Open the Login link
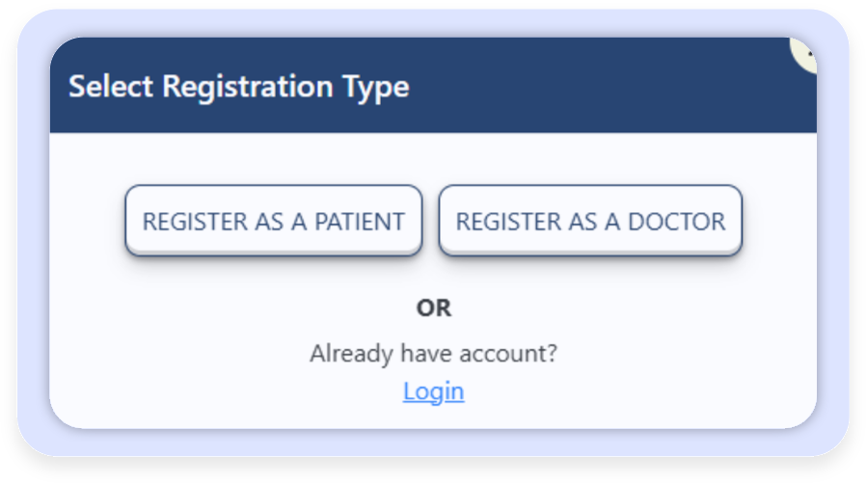Image resolution: width=868 pixels, height=484 pixels. coord(433,391)
